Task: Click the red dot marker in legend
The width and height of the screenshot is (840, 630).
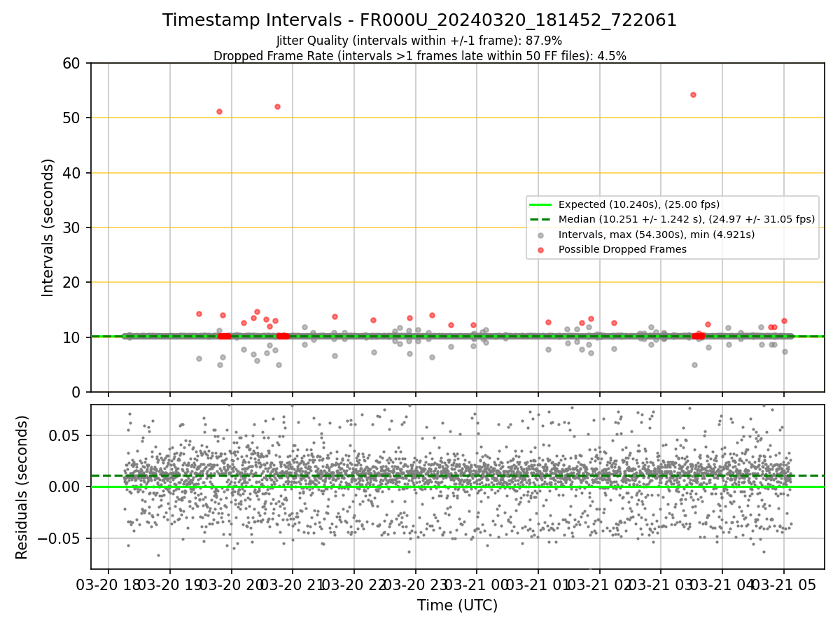Action: tap(542, 249)
